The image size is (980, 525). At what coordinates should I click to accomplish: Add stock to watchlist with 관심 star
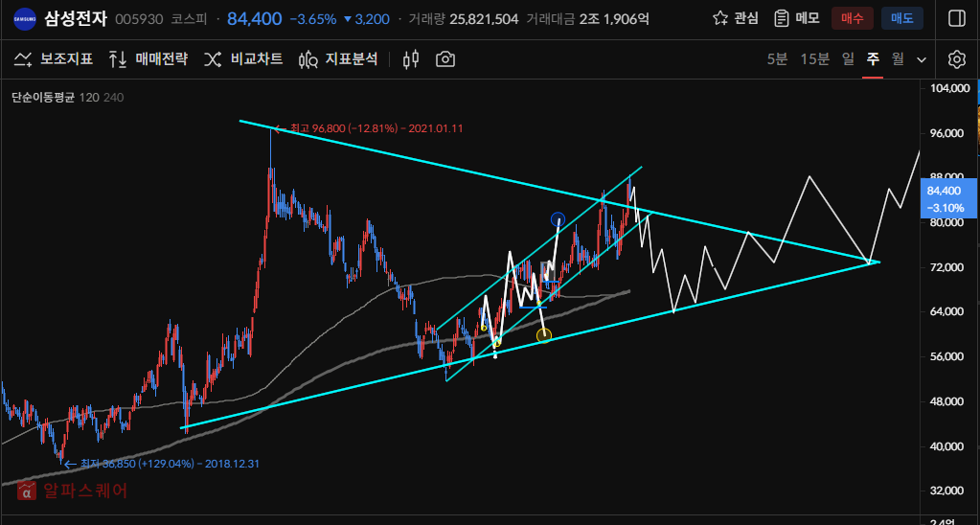736,18
